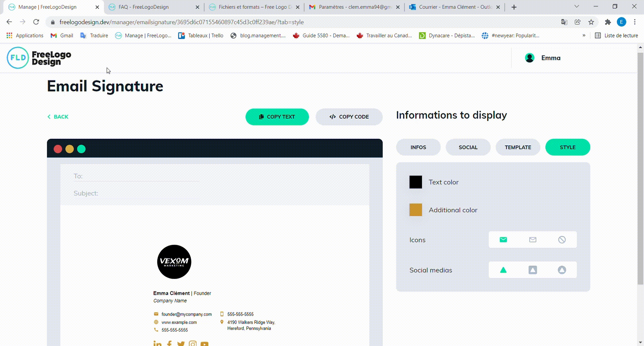Image resolution: width=644 pixels, height=346 pixels.
Task: Open the #newyear bookmark
Action: (x=511, y=36)
